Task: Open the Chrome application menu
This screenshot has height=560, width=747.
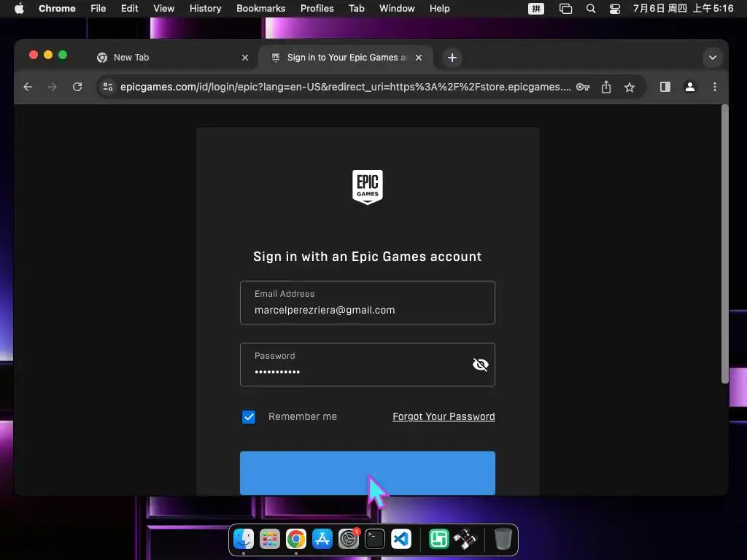Action: click(57, 9)
